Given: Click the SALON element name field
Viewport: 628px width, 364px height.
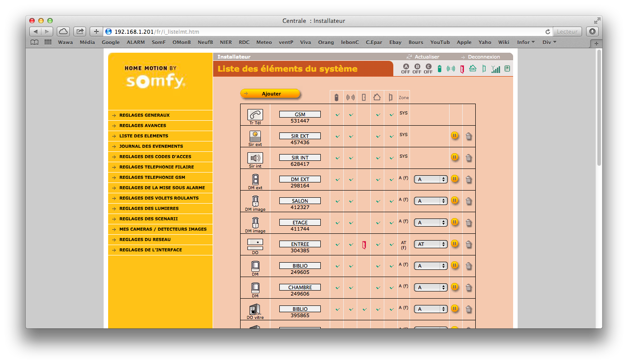Looking at the screenshot, I should click(x=300, y=201).
